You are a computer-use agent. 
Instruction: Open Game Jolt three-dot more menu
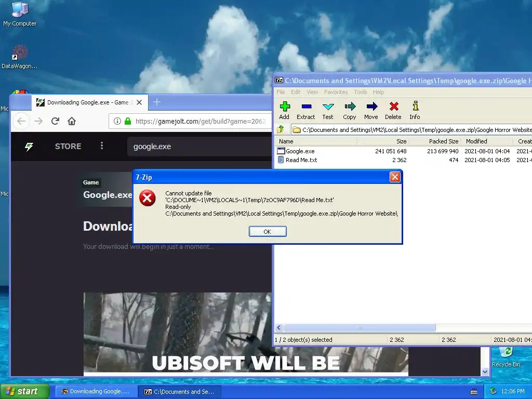(102, 146)
